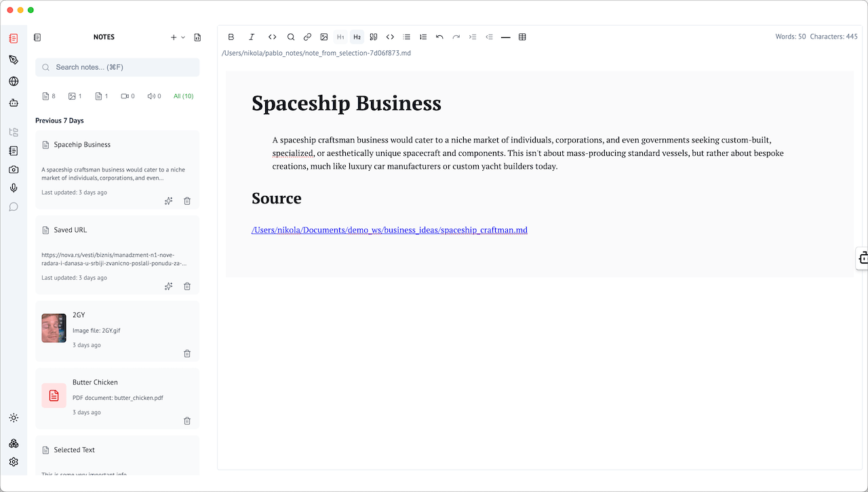The image size is (868, 492).
Task: Open the Spacehip Business note card
Action: tap(117, 169)
